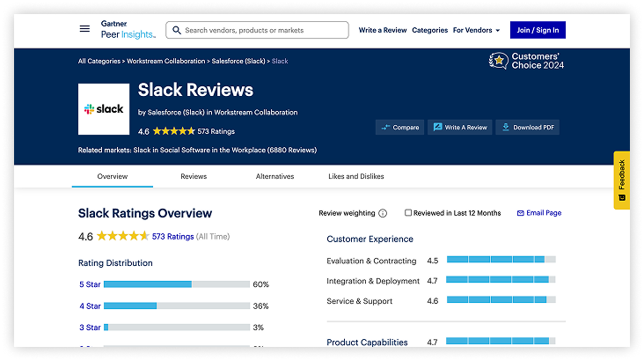Click the Write A Review header button
The height and width of the screenshot is (361, 644).
coord(459,128)
